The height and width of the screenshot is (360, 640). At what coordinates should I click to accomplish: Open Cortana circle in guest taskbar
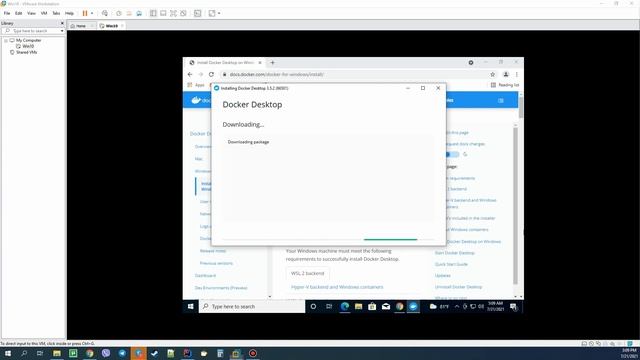313,307
